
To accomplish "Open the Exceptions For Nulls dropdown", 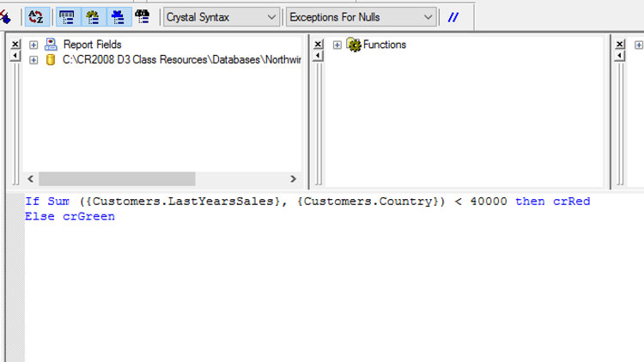I will (361, 17).
